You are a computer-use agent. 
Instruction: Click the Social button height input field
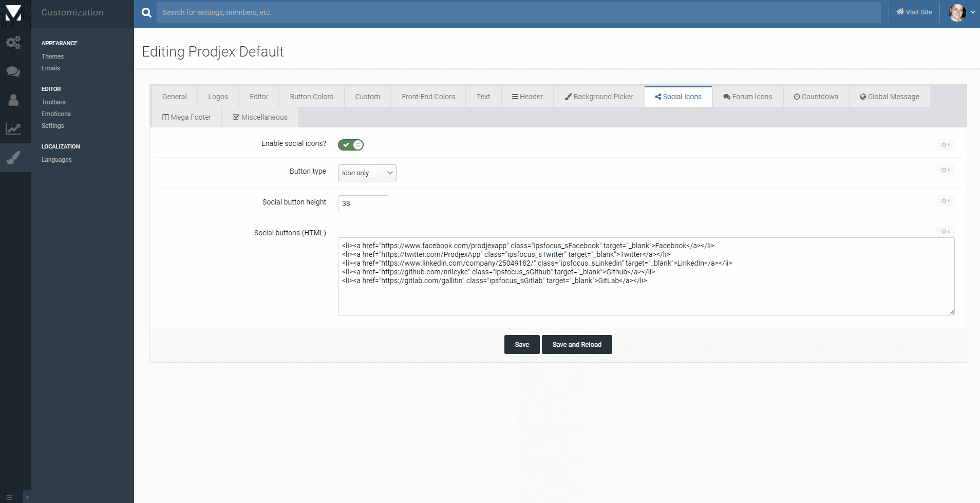(363, 203)
